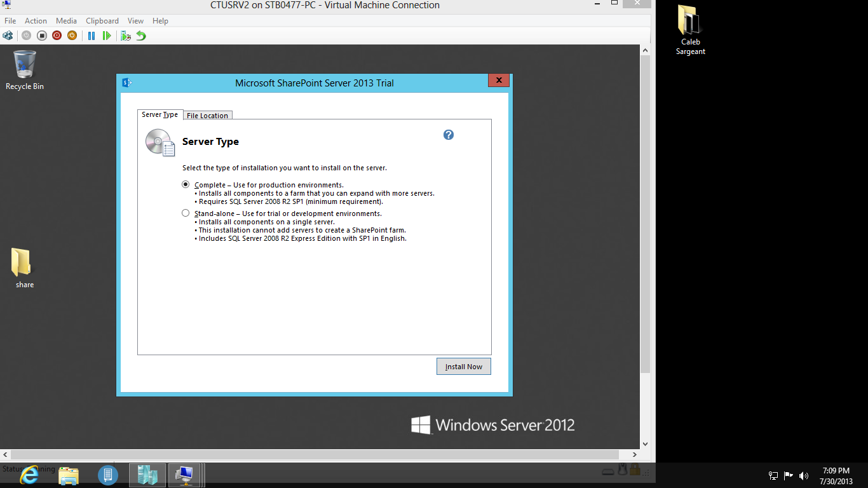
Task: Open the Help menu
Action: 160,21
